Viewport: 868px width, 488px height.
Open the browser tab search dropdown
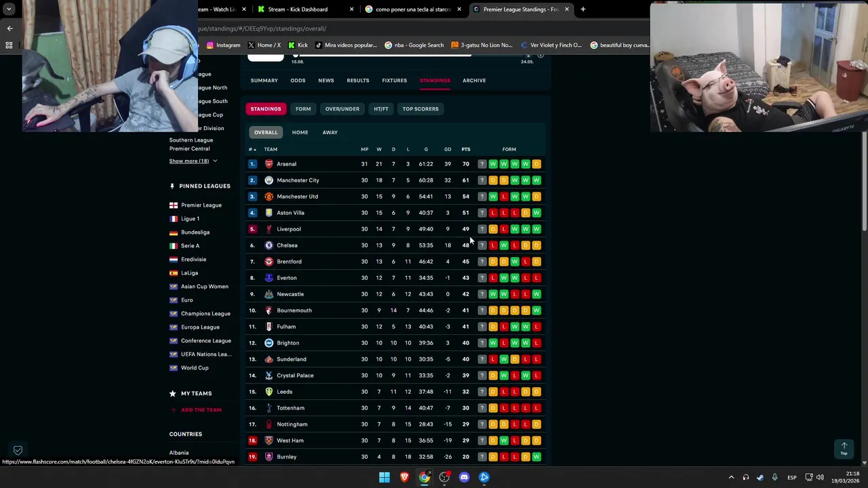pos(9,9)
